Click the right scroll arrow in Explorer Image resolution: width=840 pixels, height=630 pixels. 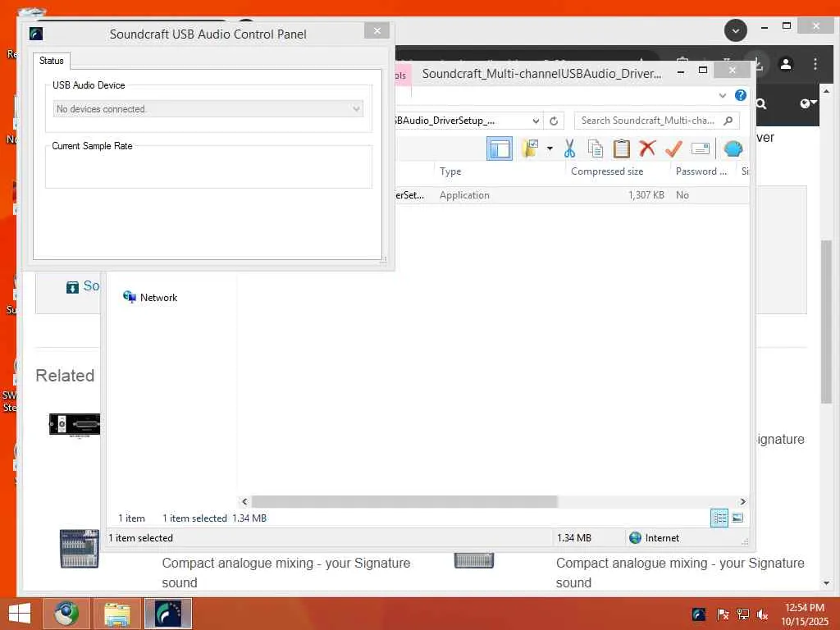coord(742,501)
